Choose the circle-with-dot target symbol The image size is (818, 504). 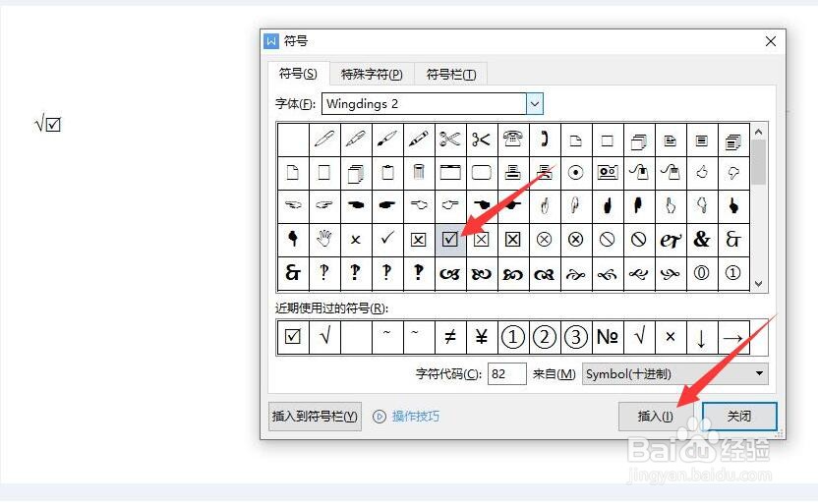(575, 172)
